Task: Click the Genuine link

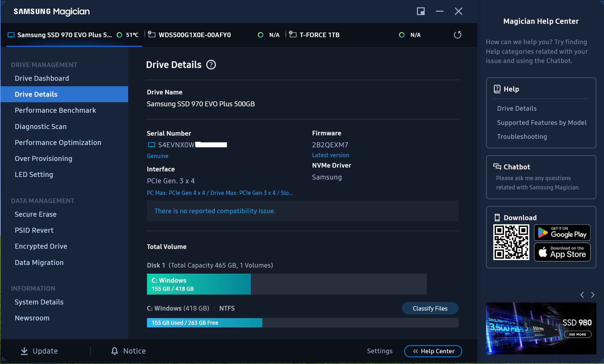Action: pos(157,156)
